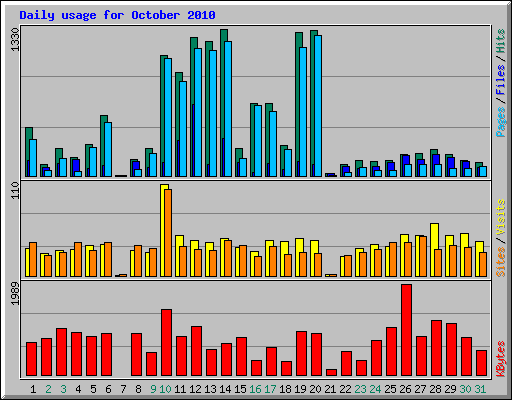The image size is (512, 400).
Task: Click the cyan pages bar for day 6
Action: (108, 149)
